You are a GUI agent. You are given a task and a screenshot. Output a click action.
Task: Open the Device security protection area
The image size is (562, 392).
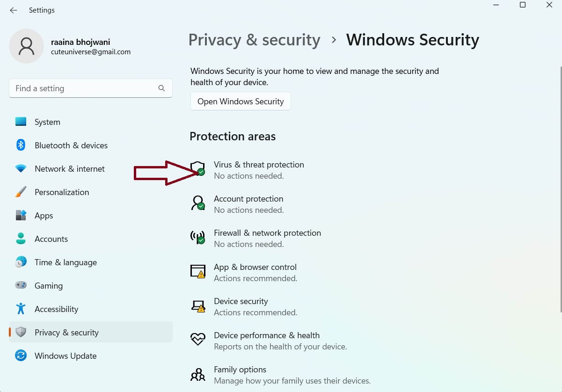click(241, 301)
